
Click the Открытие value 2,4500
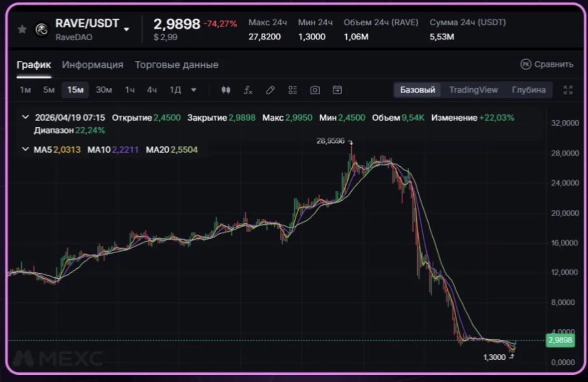point(167,118)
